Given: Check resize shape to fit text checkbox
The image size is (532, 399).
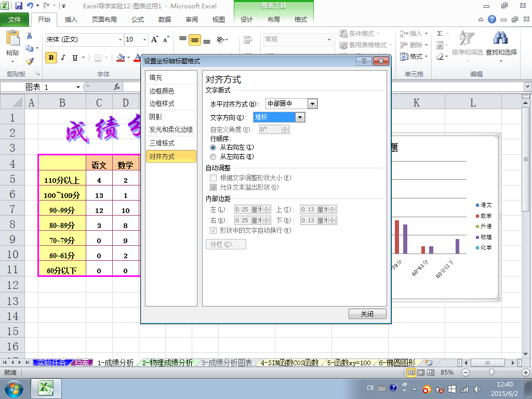Looking at the screenshot, I should 213,178.
